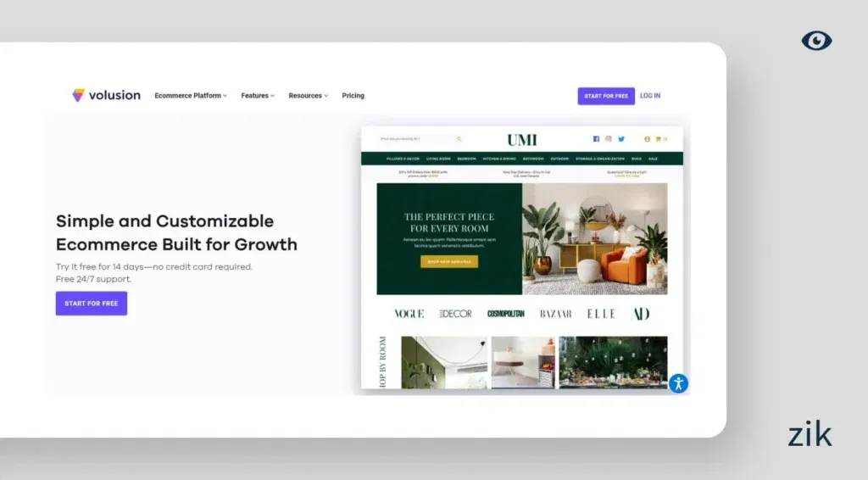Expand the Features dropdown menu
Image resolution: width=868 pixels, height=480 pixels.
pos(258,96)
